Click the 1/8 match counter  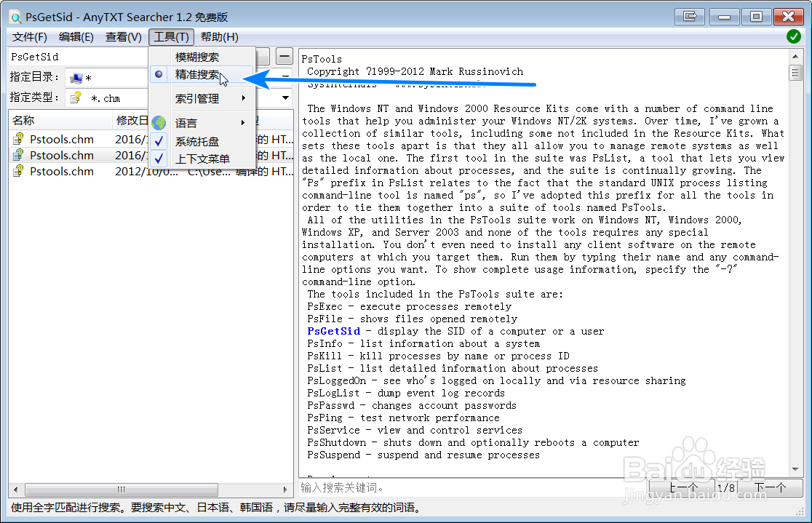[726, 488]
